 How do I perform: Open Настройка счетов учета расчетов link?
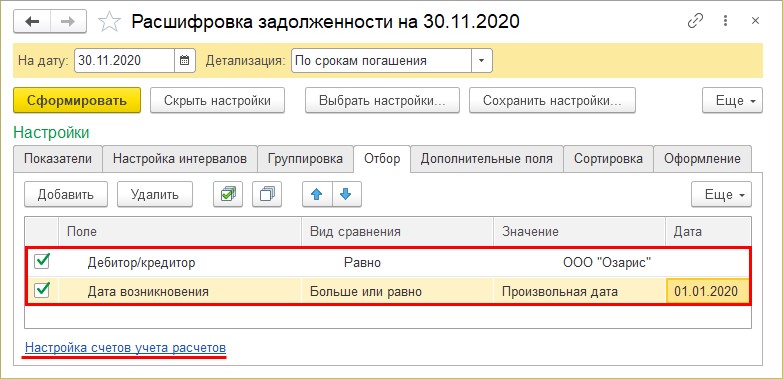125,347
